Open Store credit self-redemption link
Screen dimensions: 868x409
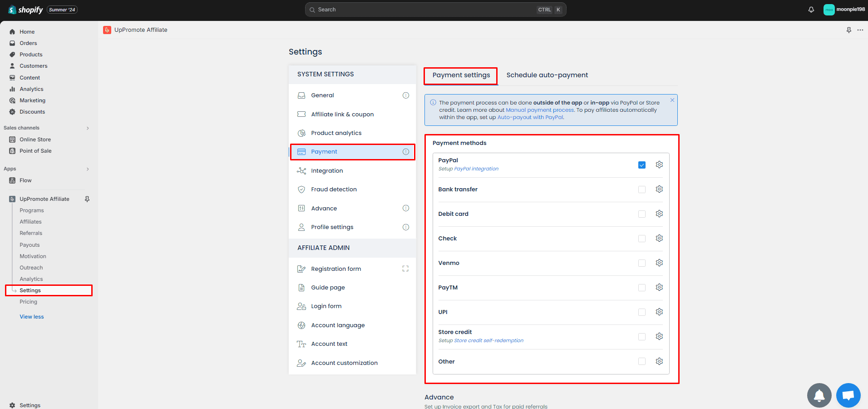pos(488,340)
